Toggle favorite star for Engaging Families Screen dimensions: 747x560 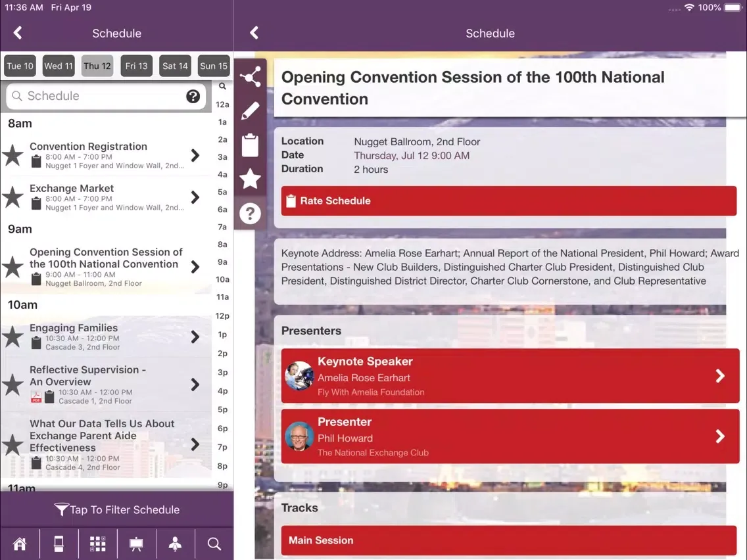click(x=13, y=337)
